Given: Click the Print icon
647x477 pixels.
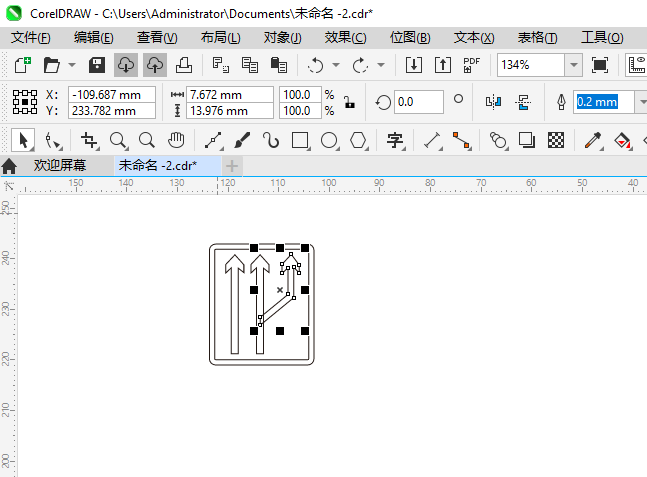Looking at the screenshot, I should tap(184, 65).
